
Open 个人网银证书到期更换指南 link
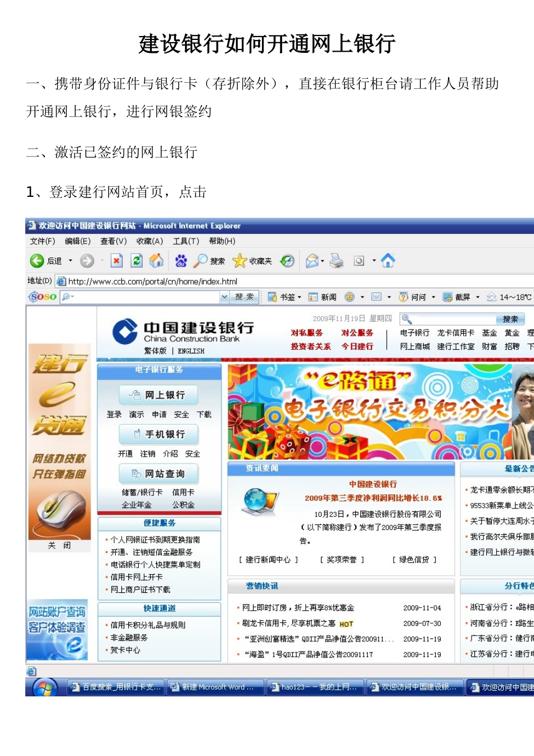pos(155,539)
